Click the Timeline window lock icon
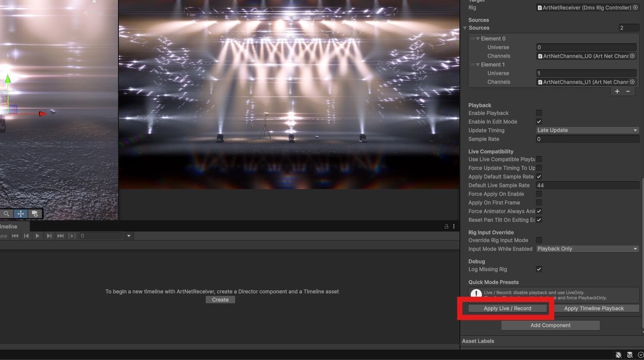 (x=446, y=226)
